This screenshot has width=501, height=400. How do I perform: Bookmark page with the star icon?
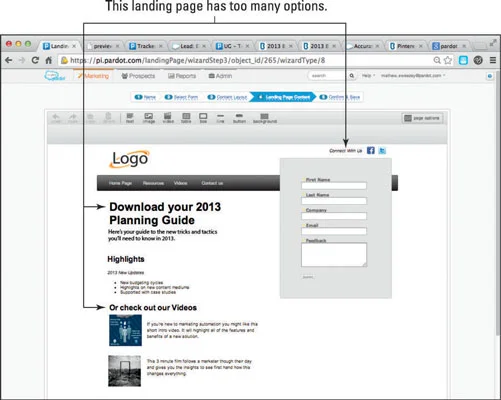(x=448, y=60)
